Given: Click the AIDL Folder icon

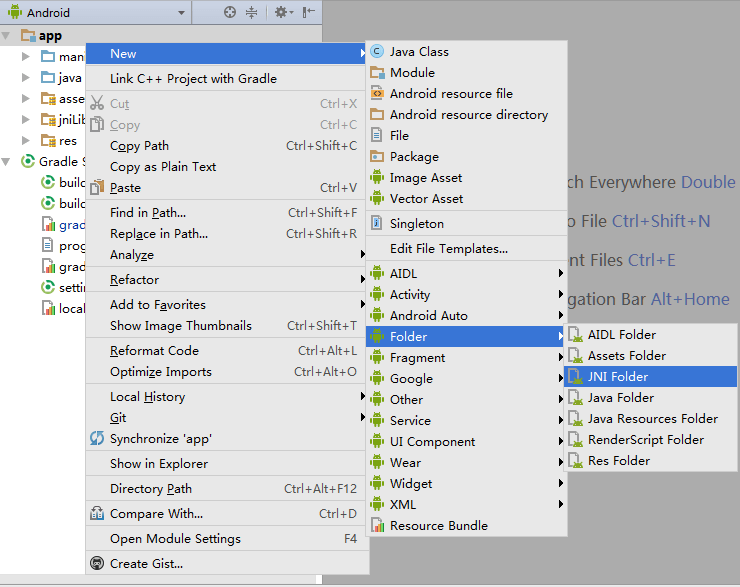Looking at the screenshot, I should pos(575,335).
